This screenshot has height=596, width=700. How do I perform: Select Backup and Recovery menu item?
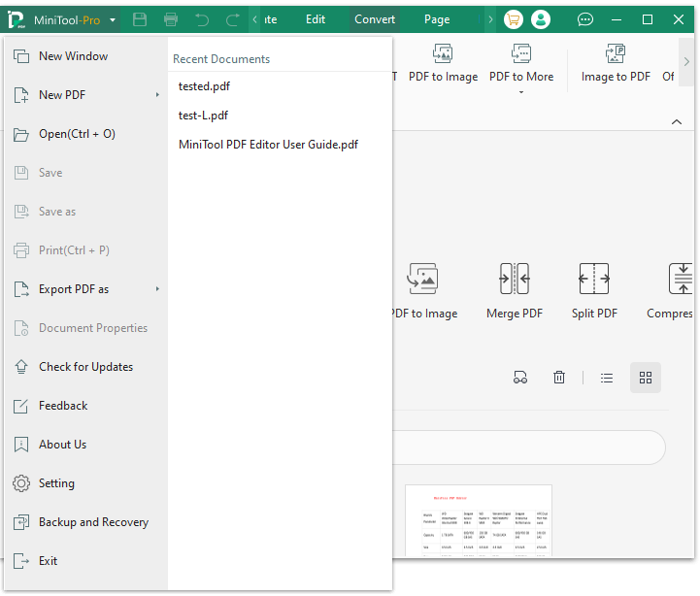tap(85, 522)
